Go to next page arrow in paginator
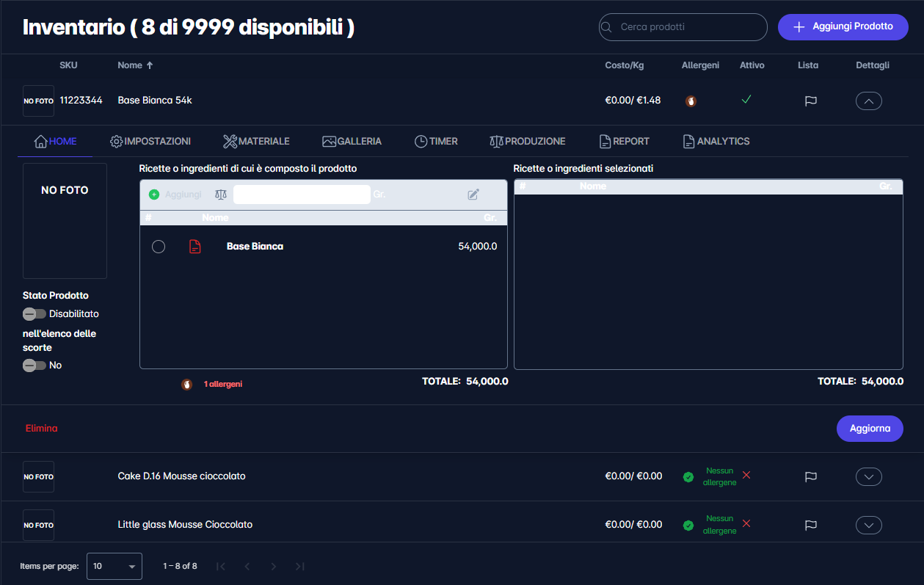 click(x=273, y=567)
